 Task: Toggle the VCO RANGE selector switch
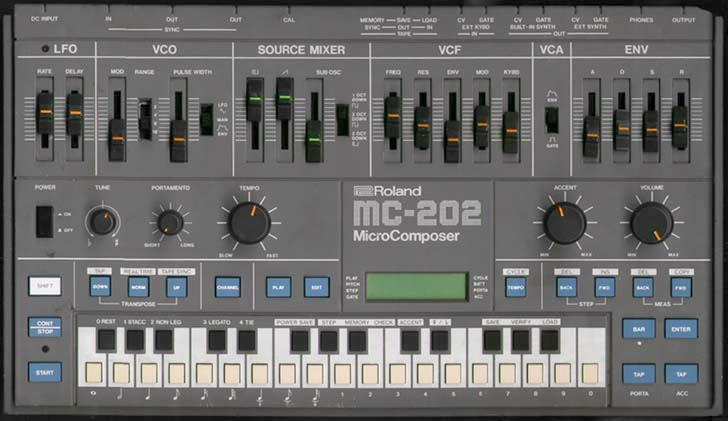(x=145, y=119)
